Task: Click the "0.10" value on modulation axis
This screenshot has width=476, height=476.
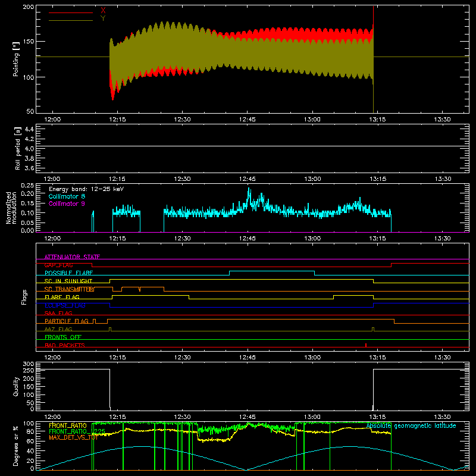Action: (27, 213)
